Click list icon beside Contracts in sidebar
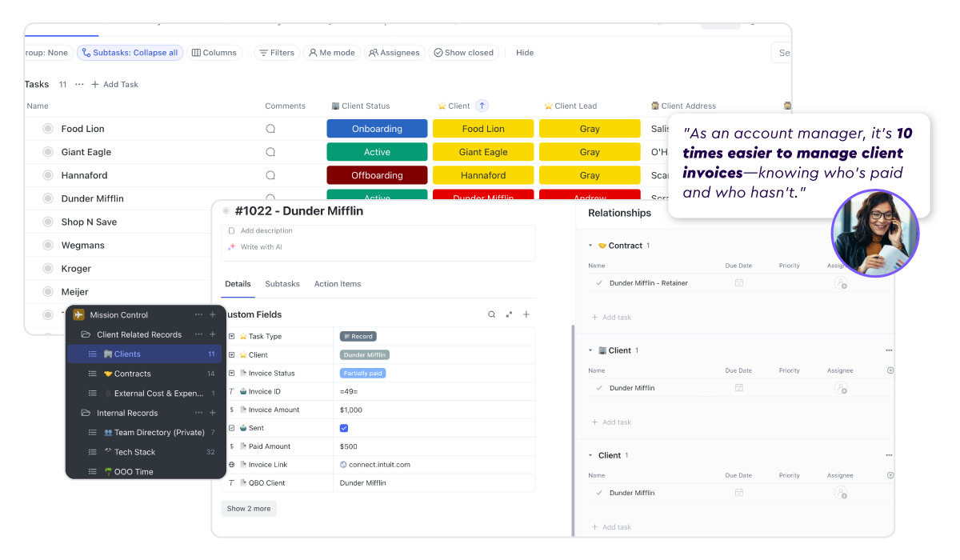This screenshot has height=560, width=960. [92, 374]
